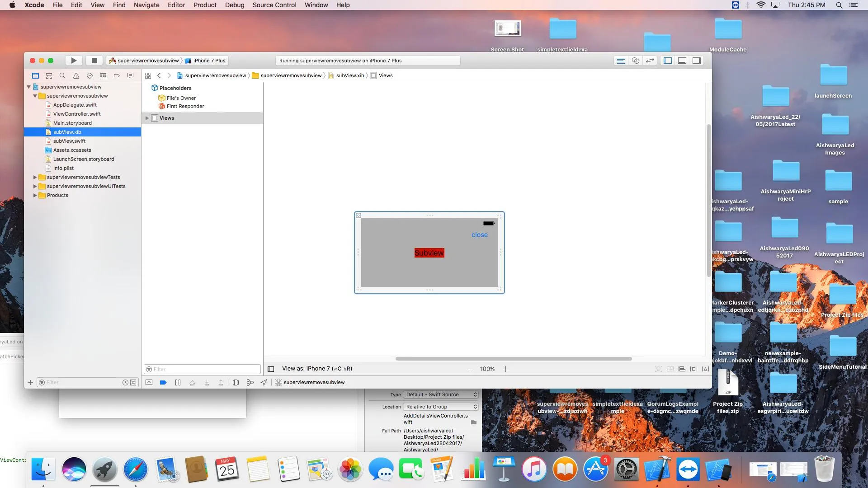Toggle the Utilities pane visibility
The image size is (868, 488).
click(x=697, y=61)
